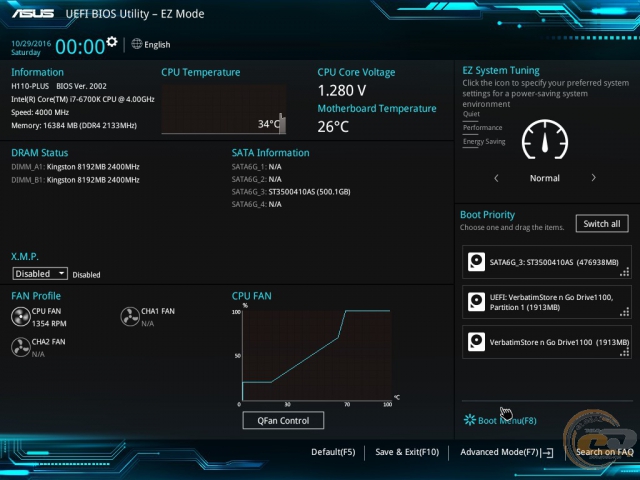Click the globe language icon
640x480 pixels.
[x=137, y=44]
